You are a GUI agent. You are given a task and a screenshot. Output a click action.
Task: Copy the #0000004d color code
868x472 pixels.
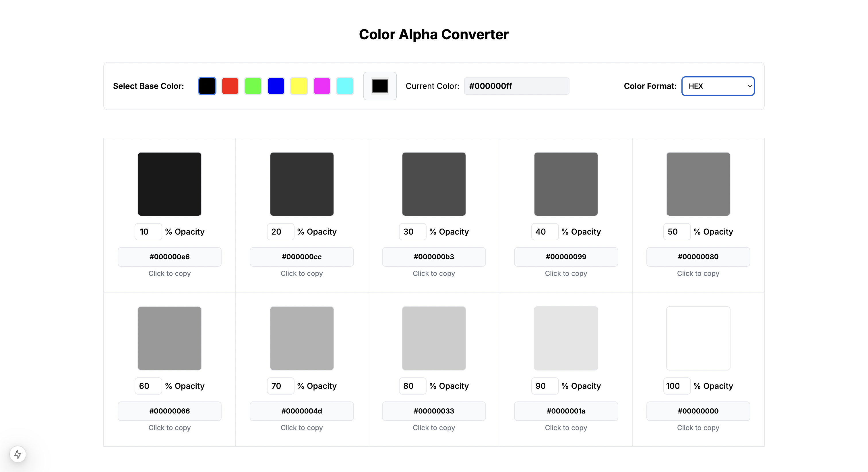[302, 411]
